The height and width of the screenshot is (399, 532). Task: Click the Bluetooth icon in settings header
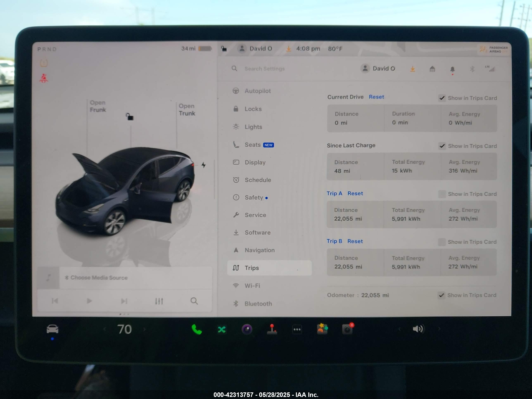pyautogui.click(x=472, y=69)
